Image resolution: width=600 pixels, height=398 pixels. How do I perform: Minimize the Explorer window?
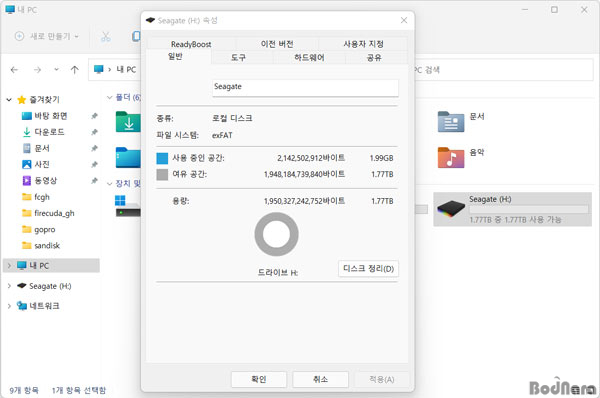point(525,10)
